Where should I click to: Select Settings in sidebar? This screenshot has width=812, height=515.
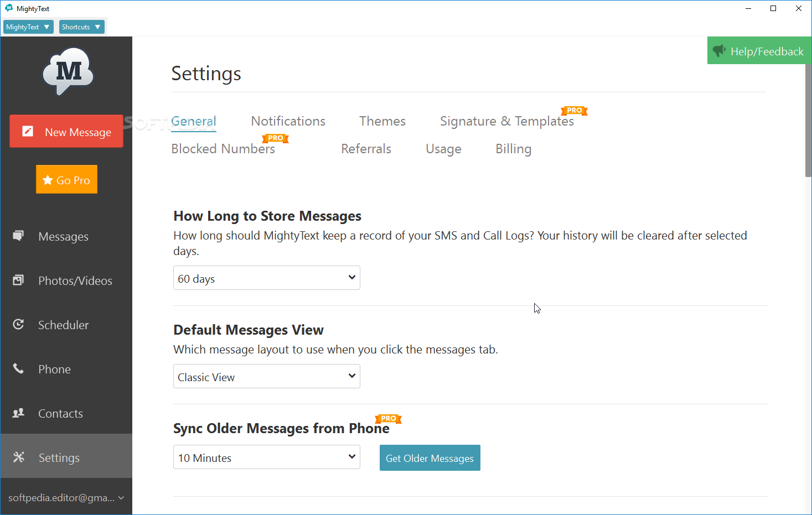[66, 456]
